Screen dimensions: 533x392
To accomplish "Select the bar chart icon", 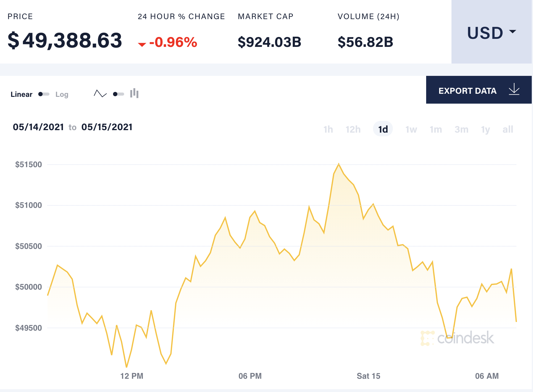I will (134, 93).
